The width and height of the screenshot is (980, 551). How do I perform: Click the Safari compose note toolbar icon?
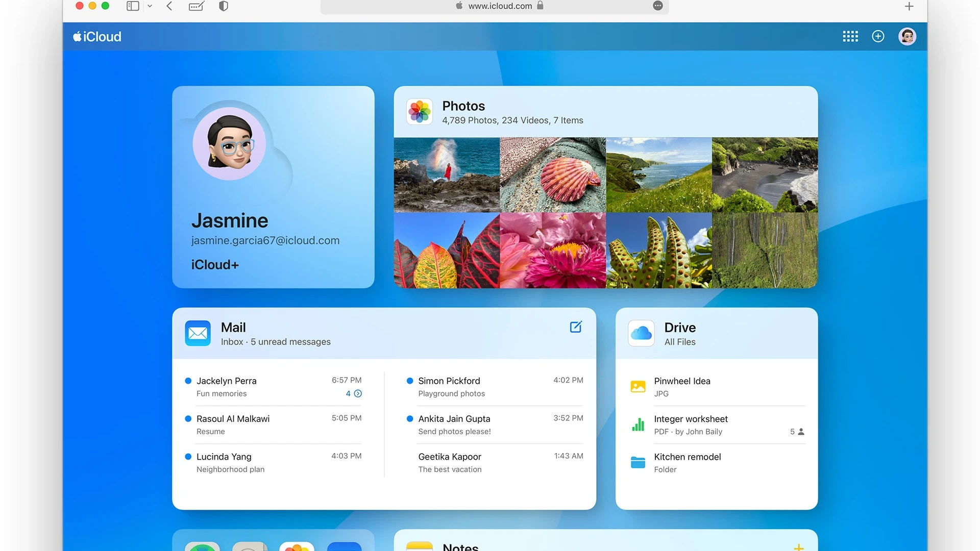pyautogui.click(x=197, y=6)
